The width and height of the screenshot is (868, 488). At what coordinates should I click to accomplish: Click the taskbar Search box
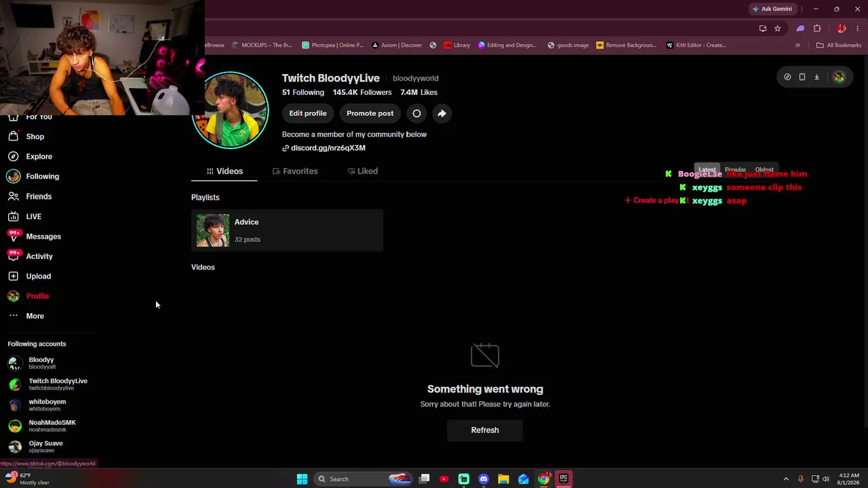point(364,479)
